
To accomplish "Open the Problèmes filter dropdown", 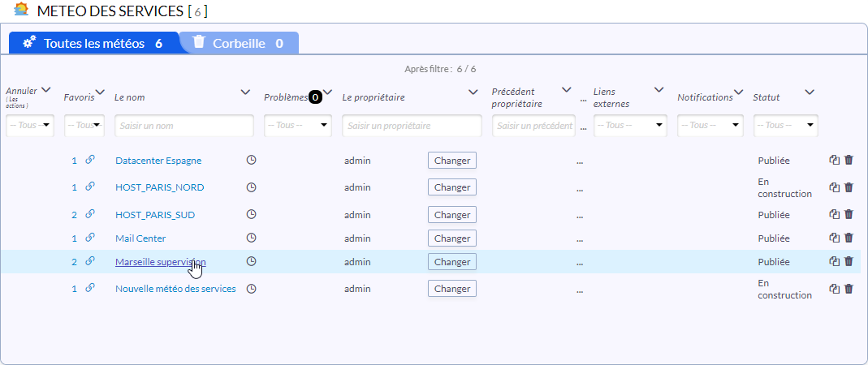I will (x=297, y=126).
